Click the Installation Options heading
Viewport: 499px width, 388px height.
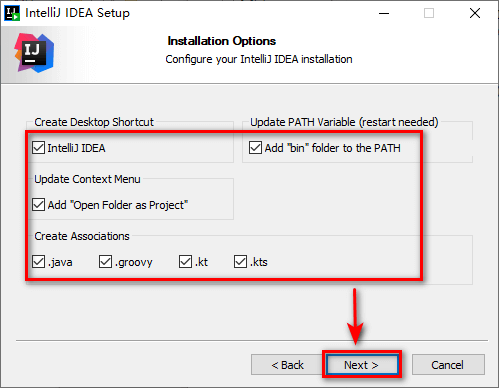222,41
